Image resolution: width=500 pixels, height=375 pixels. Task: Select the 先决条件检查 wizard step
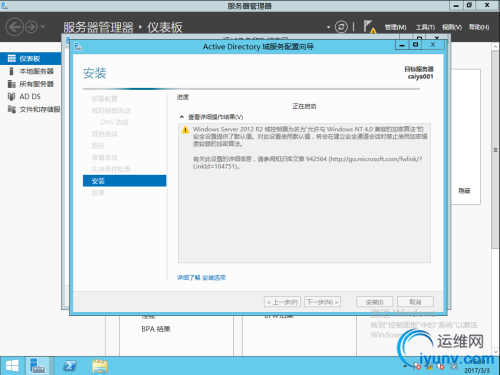(111, 169)
